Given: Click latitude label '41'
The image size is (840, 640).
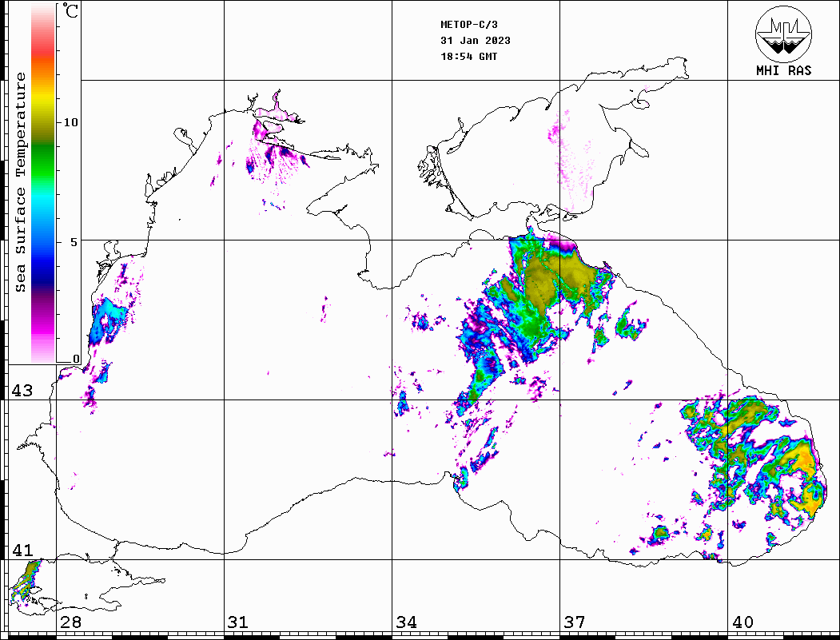Looking at the screenshot, I should coord(22,550).
